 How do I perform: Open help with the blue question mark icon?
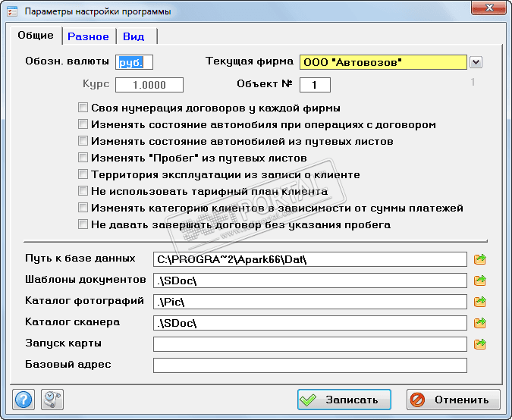pos(24,399)
